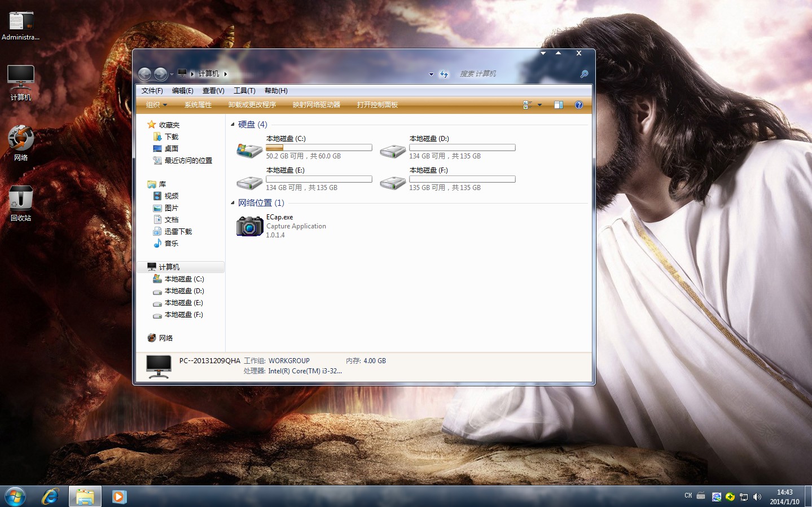Open the 文档 library in the sidebar

tap(166, 220)
